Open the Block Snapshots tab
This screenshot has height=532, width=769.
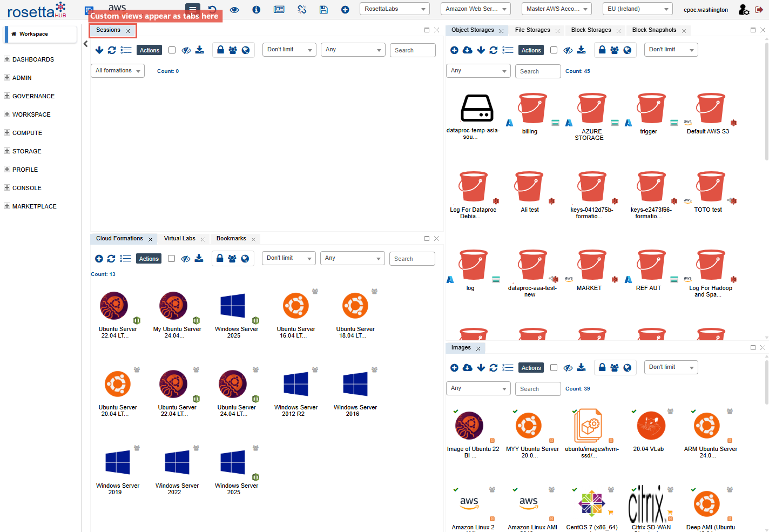pos(654,30)
